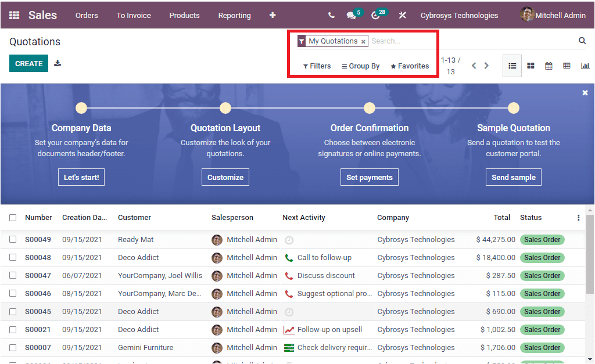Switch to Pivot view
Image resolution: width=595 pixels, height=364 pixels.
[567, 66]
